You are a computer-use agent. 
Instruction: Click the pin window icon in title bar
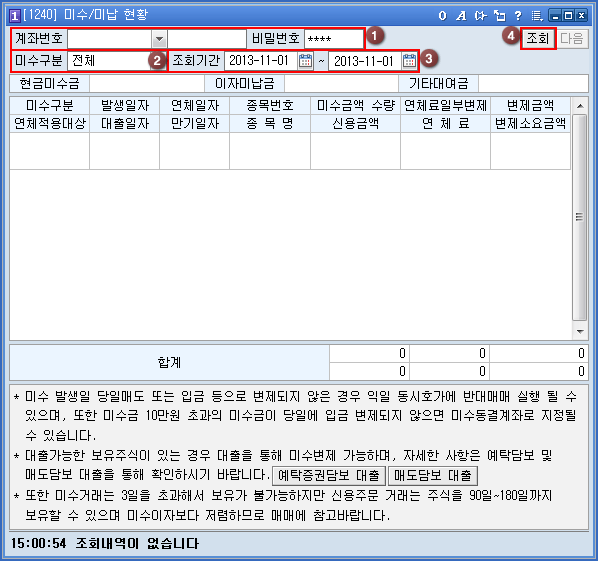(481, 16)
